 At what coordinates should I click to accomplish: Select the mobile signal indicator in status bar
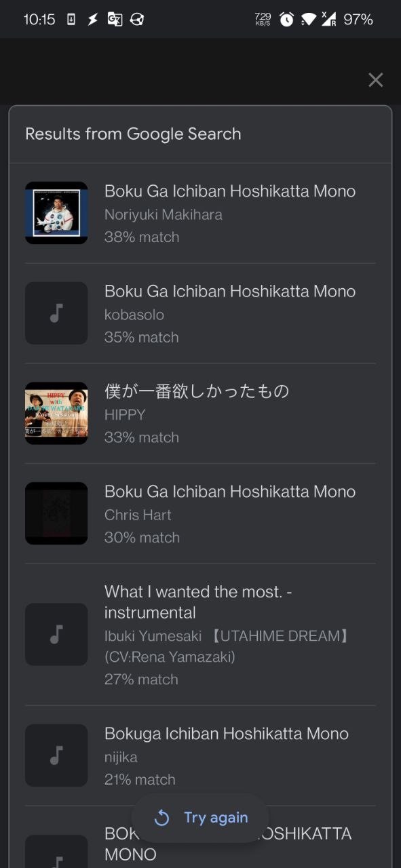(330, 20)
